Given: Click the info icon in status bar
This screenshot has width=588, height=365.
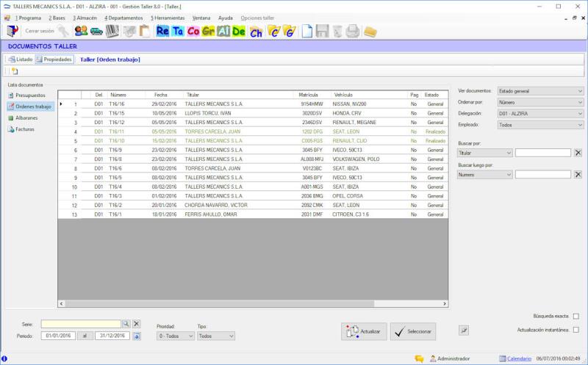Looking at the screenshot, I should point(4,358).
